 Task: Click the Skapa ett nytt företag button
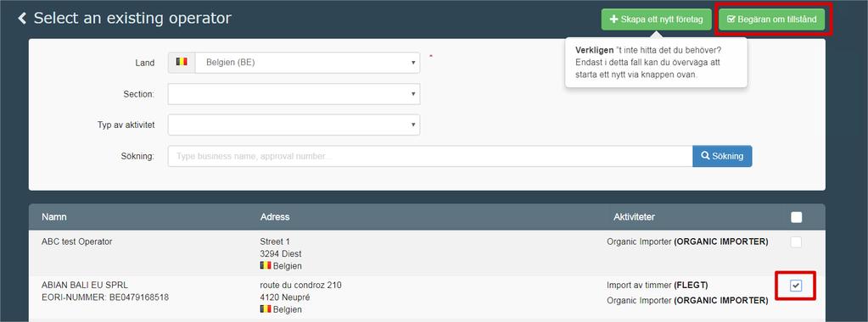pyautogui.click(x=656, y=19)
